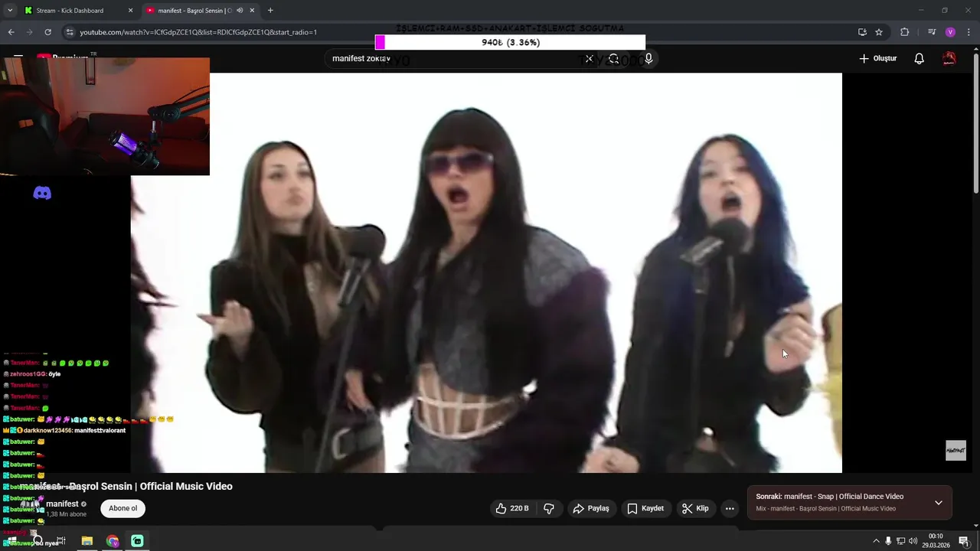980x551 pixels.
Task: Go back in browser history
Action: click(x=11, y=32)
